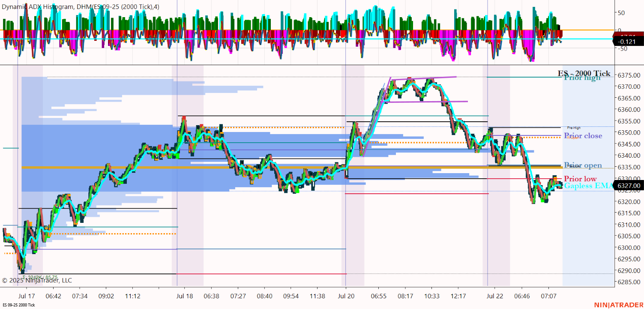Click the 10:33 time axis label
The image size is (644, 309).
click(432, 296)
